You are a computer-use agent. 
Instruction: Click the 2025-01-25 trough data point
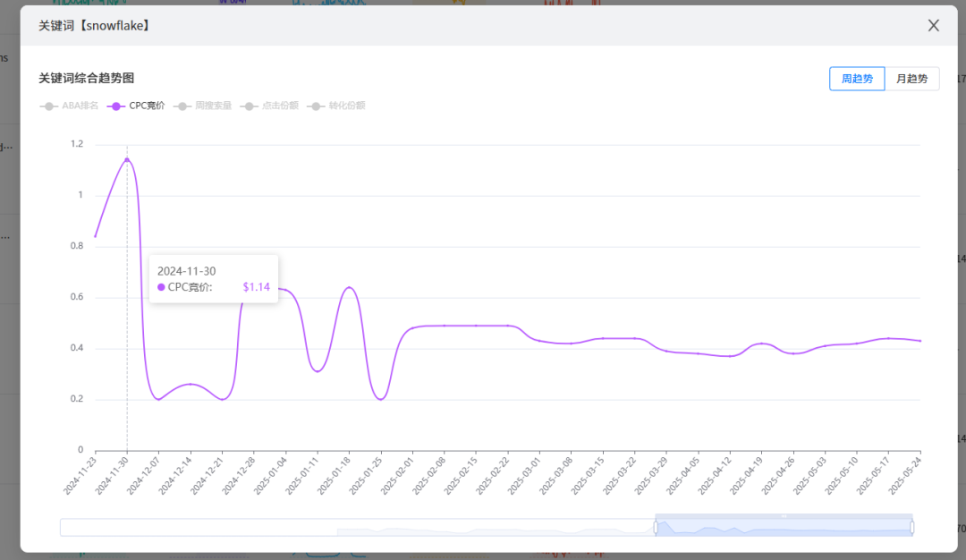click(x=381, y=399)
